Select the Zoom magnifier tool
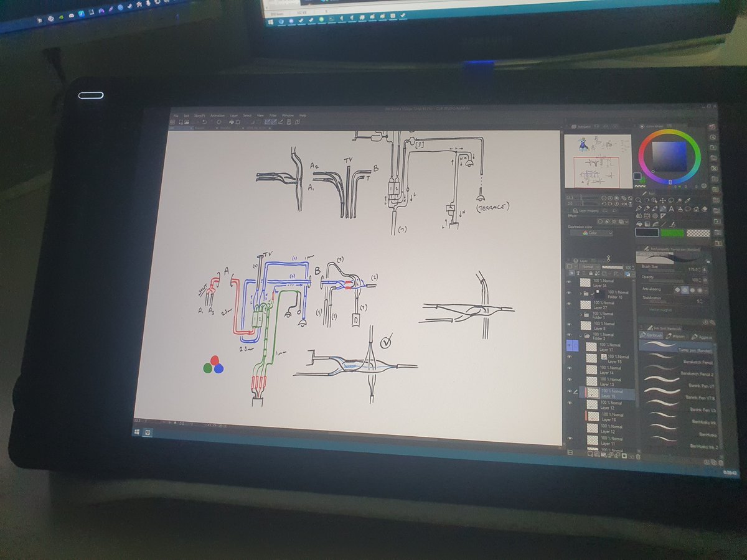 (638, 200)
